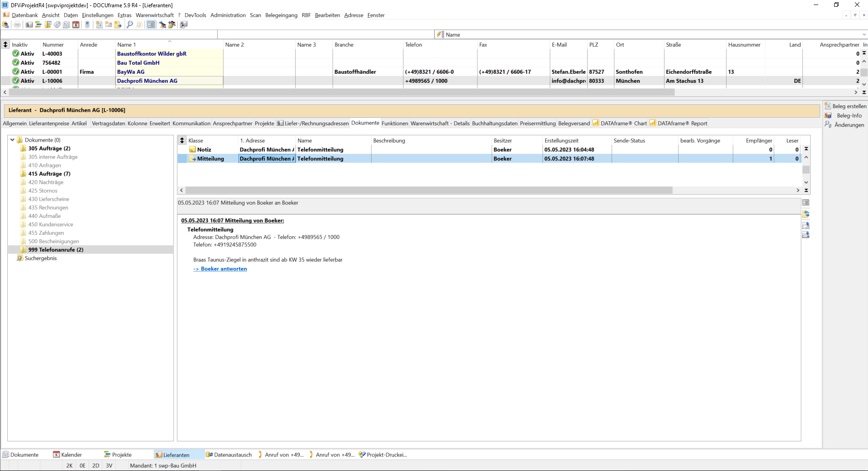Open the Datenaustausch window tab at the bottom
This screenshot has width=868, height=471.
tap(229, 455)
